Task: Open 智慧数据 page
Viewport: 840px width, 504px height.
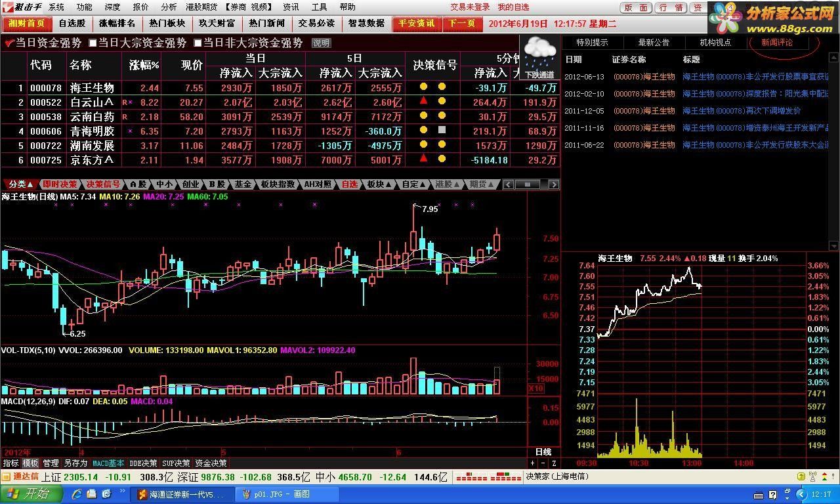Action: pos(366,24)
